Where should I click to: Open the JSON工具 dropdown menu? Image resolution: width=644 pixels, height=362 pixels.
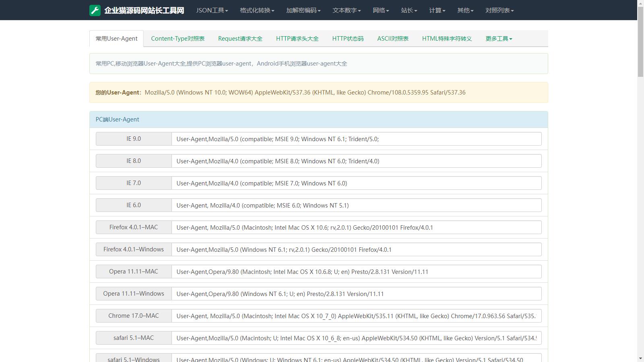click(x=212, y=10)
